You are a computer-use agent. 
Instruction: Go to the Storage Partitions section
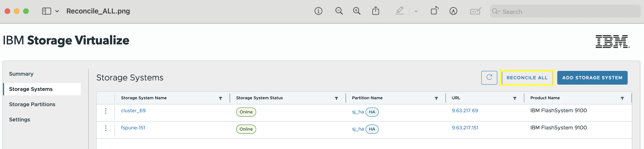[x=32, y=104]
